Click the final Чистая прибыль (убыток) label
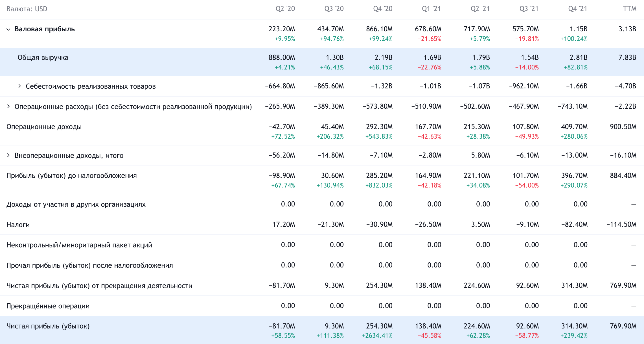 click(x=48, y=326)
